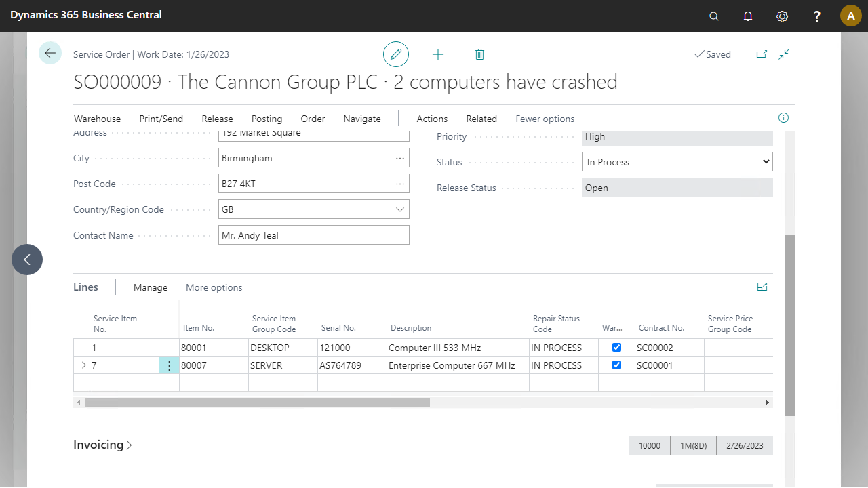Screen dimensions: 868x488
Task: Open the Warehouse menu
Action: (97, 119)
